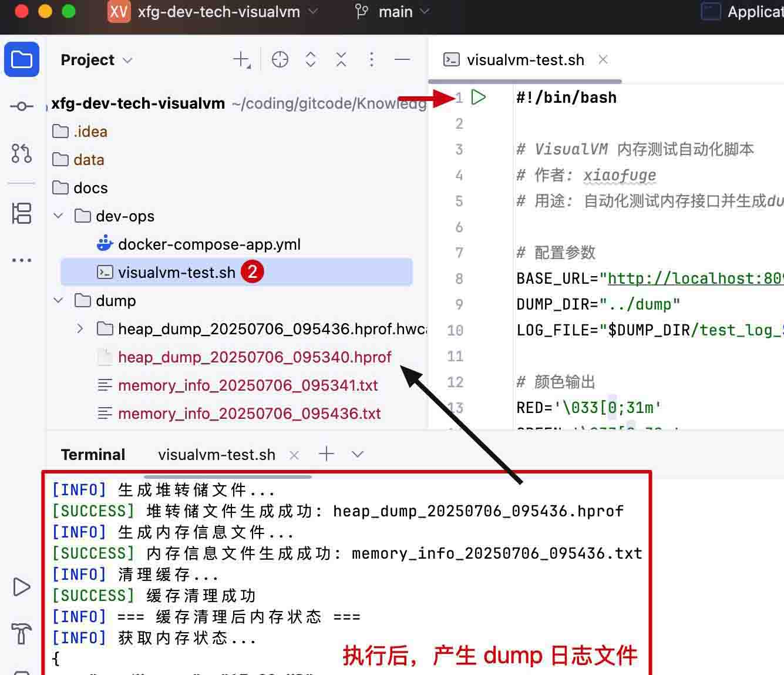Open the Application run configuration selector
The width and height of the screenshot is (784, 675).
click(742, 12)
